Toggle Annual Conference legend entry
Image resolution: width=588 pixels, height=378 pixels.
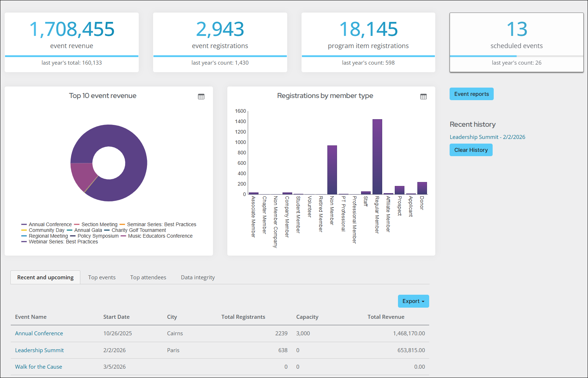50,224
